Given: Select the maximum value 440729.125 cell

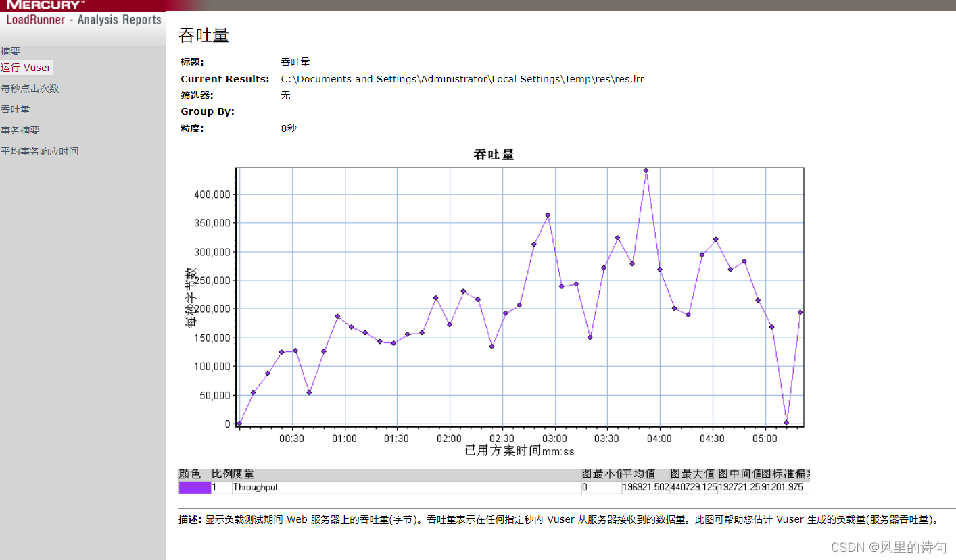Looking at the screenshot, I should [x=693, y=488].
